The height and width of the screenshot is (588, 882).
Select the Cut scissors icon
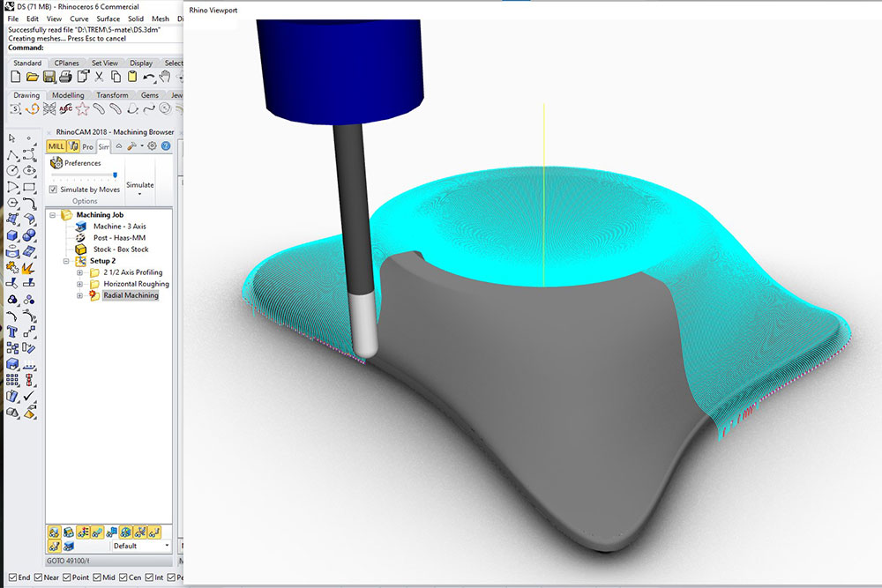point(100,78)
